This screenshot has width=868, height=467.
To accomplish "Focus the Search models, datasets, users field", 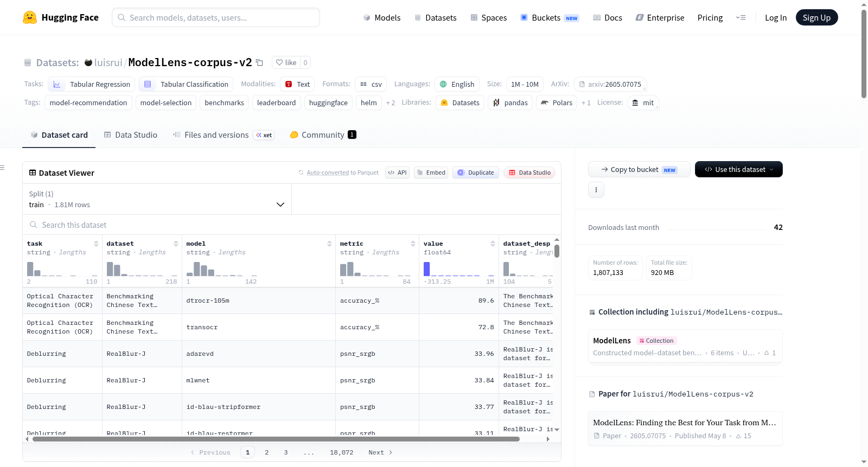I will pyautogui.click(x=216, y=17).
